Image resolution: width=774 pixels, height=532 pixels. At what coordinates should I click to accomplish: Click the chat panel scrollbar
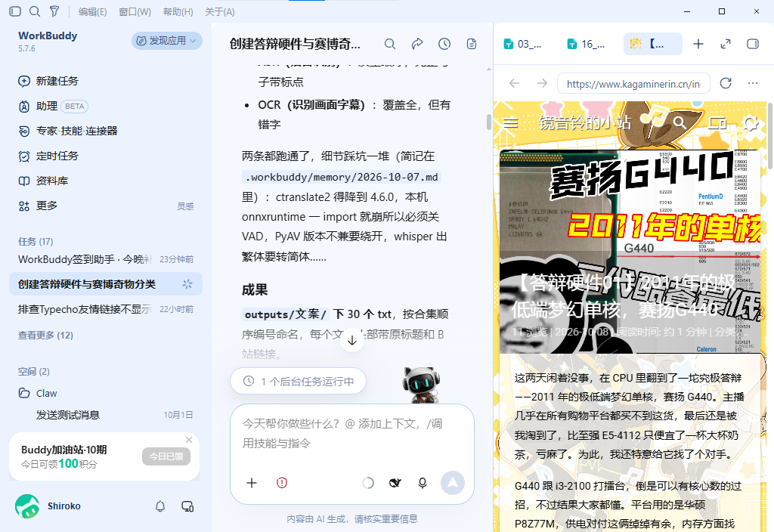coord(489,122)
